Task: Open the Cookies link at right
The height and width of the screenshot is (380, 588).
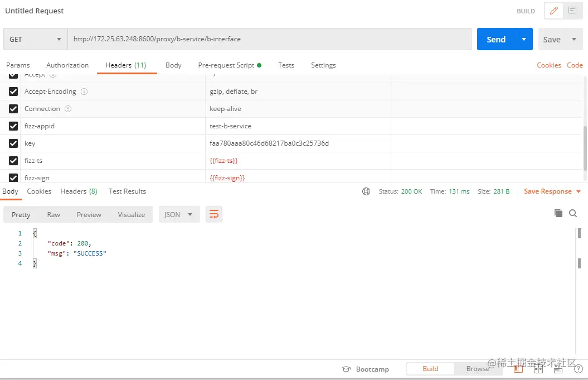Action: click(x=548, y=65)
